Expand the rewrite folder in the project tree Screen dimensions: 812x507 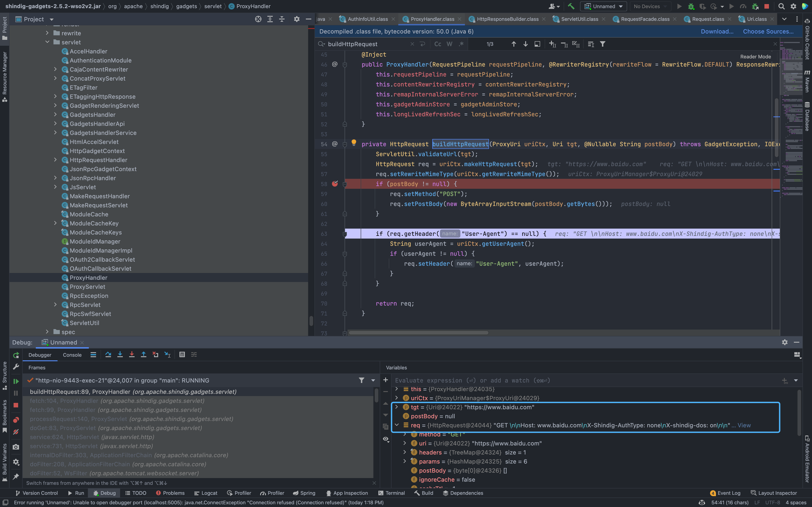pyautogui.click(x=47, y=33)
